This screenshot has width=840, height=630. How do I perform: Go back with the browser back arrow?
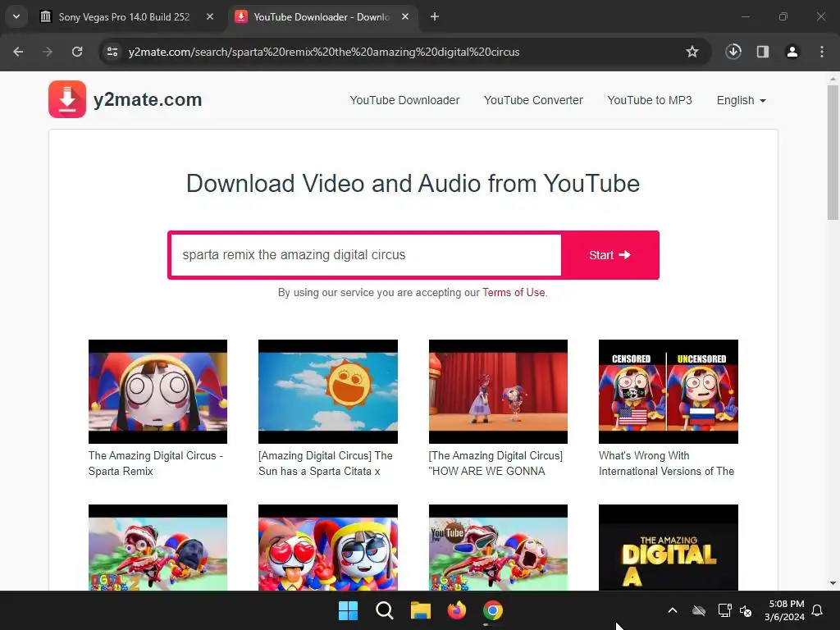tap(18, 52)
